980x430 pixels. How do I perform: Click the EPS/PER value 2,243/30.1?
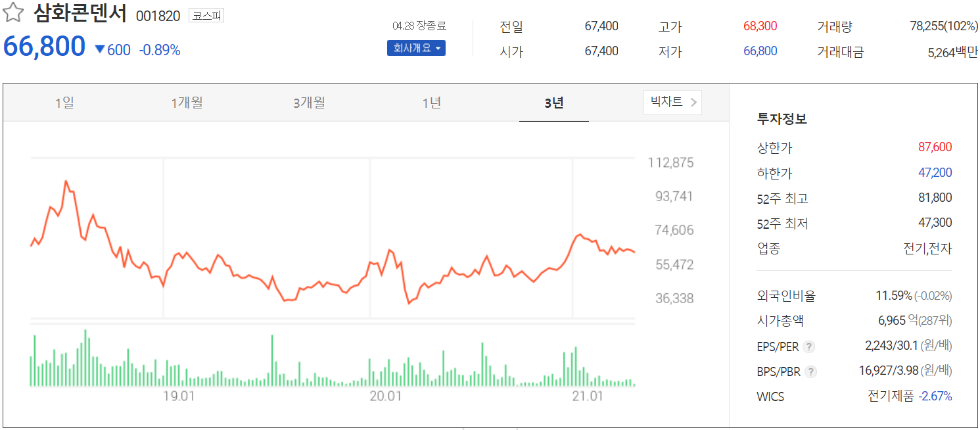pos(892,346)
